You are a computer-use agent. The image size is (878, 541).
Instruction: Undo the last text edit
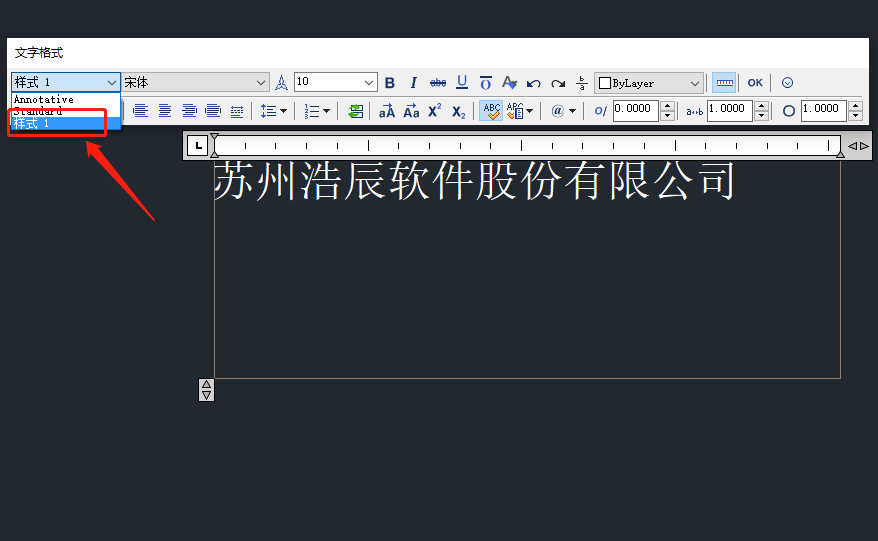[x=534, y=83]
